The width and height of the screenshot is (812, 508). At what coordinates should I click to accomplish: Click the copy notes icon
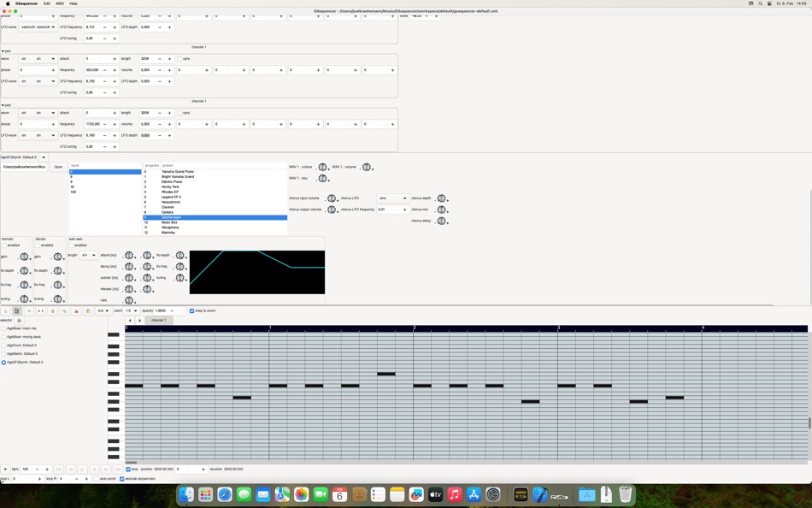[x=62, y=310]
